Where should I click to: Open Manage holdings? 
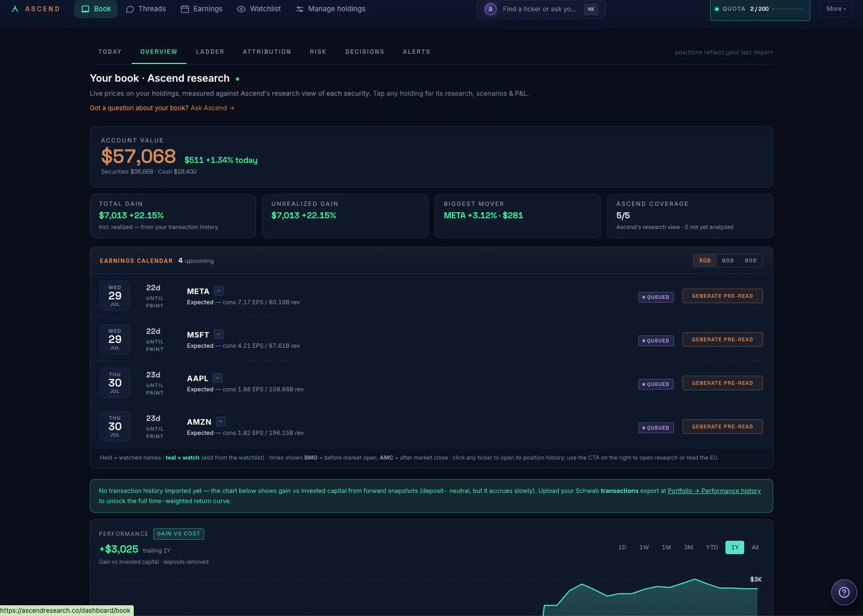[x=330, y=9]
